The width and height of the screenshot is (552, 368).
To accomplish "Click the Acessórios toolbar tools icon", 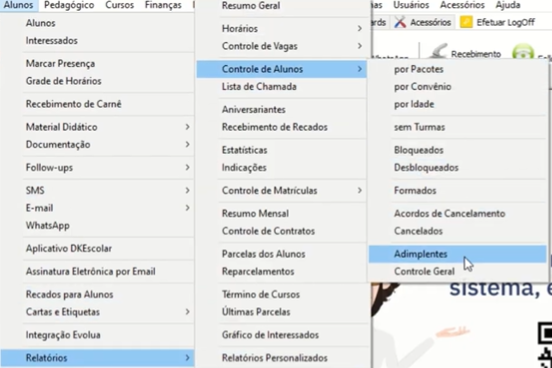I will [400, 23].
